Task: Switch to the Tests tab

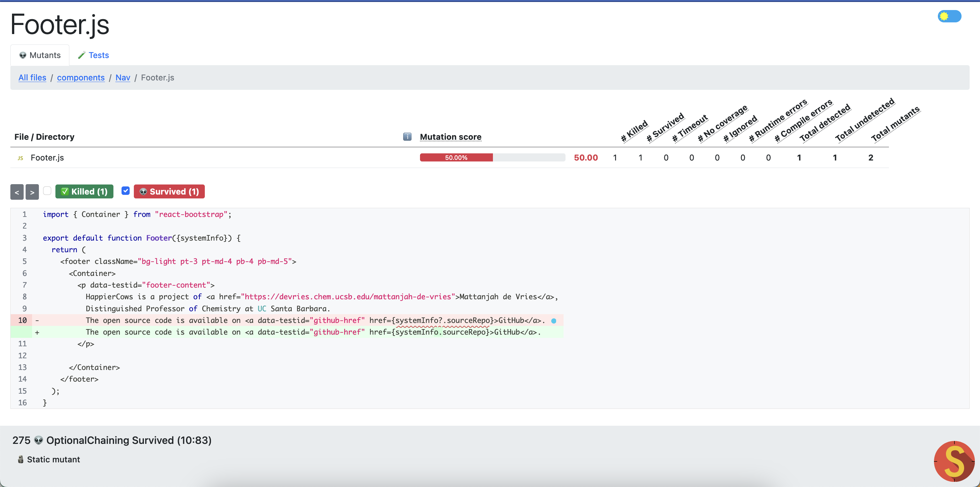Action: point(93,55)
